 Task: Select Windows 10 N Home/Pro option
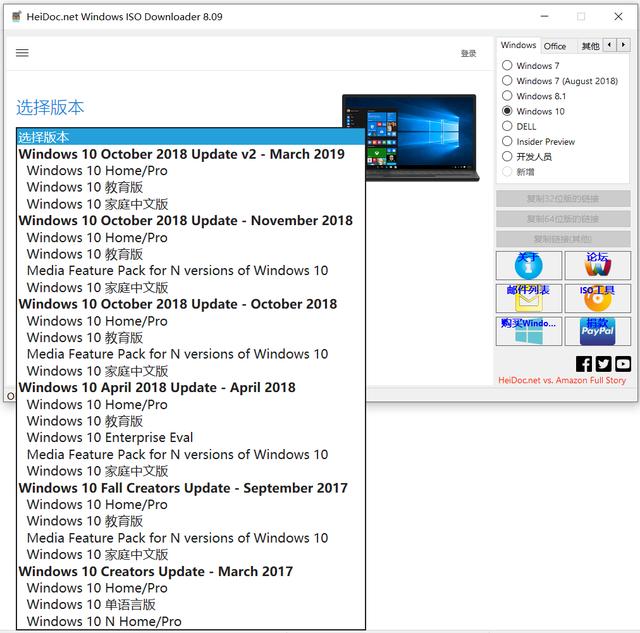click(104, 621)
